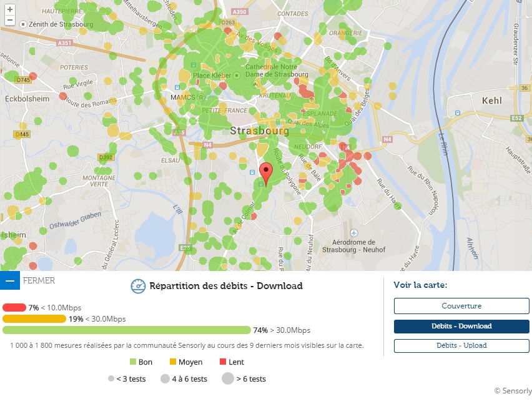Click the orange Moyen legend swatch
Image resolution: width=532 pixels, height=409 pixels.
[x=173, y=362]
